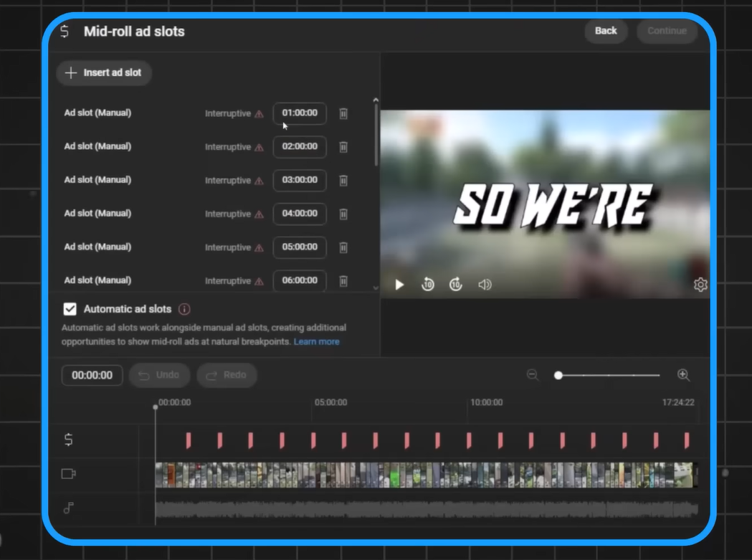Click the 17:24:22 end time label
The width and height of the screenshot is (752, 560).
point(678,402)
